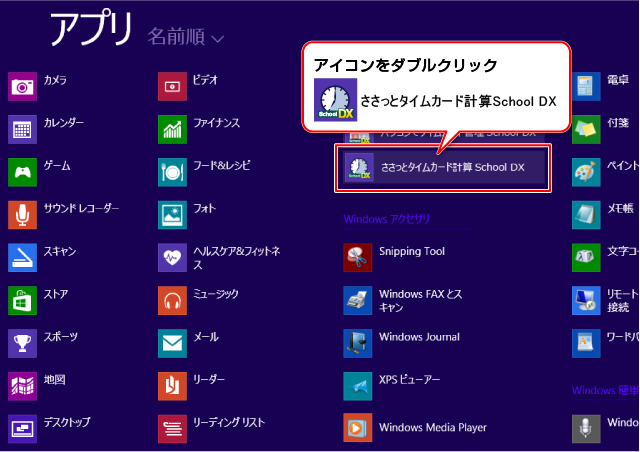
Task: Open the ワードパッド WordPad icon
Action: coord(586,343)
